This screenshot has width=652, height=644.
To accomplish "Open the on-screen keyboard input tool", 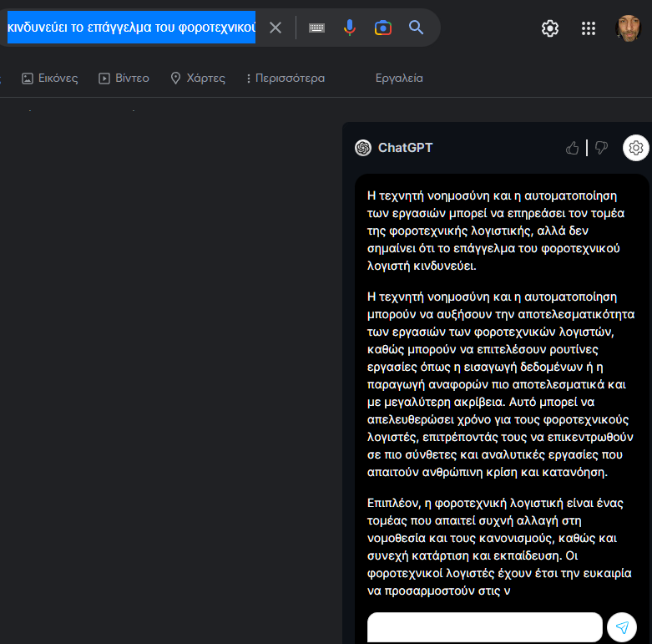I will point(317,28).
